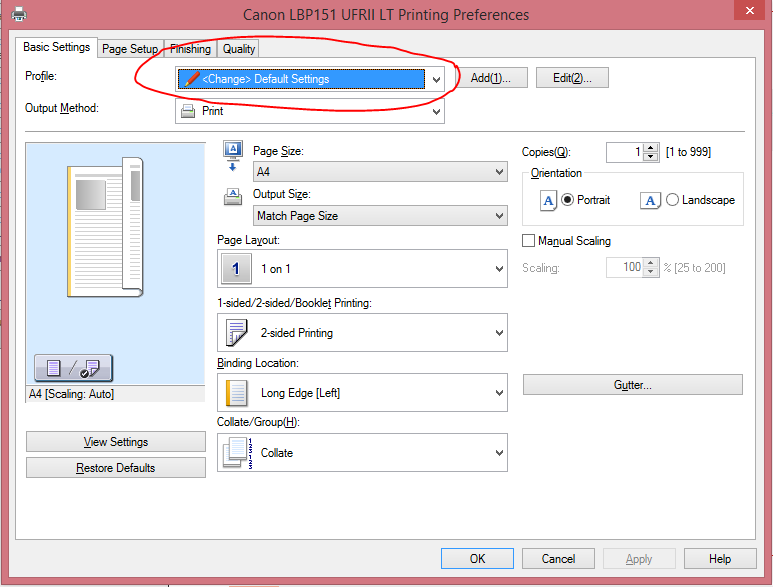Viewport: 773px width, 587px height.
Task: Click the Long Edge binding icon
Action: (237, 393)
